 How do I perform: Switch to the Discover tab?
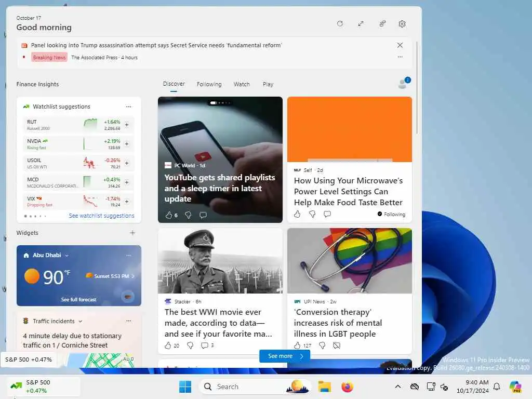click(174, 84)
